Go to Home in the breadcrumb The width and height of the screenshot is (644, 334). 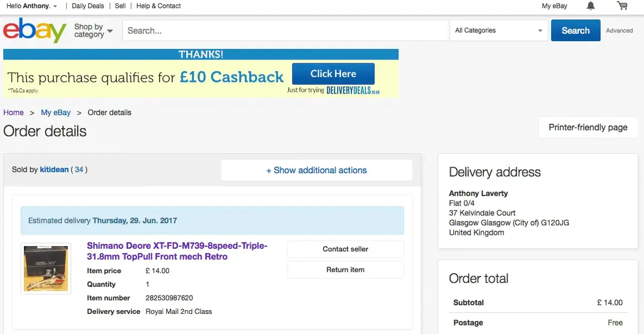[13, 112]
